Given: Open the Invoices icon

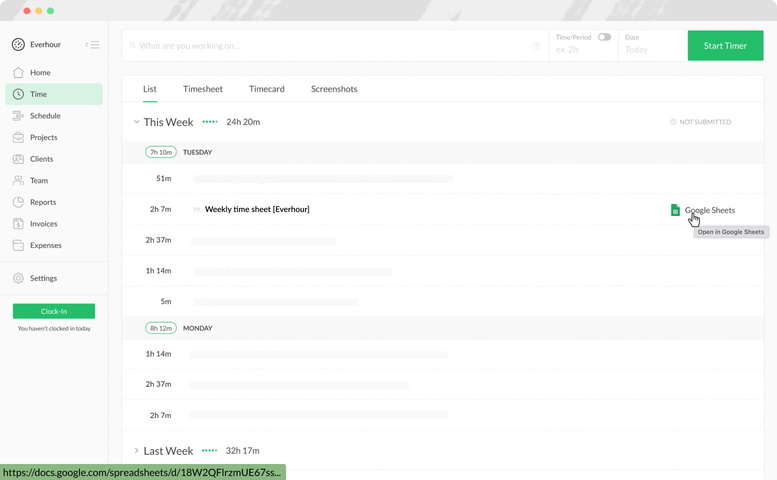Looking at the screenshot, I should tap(18, 223).
